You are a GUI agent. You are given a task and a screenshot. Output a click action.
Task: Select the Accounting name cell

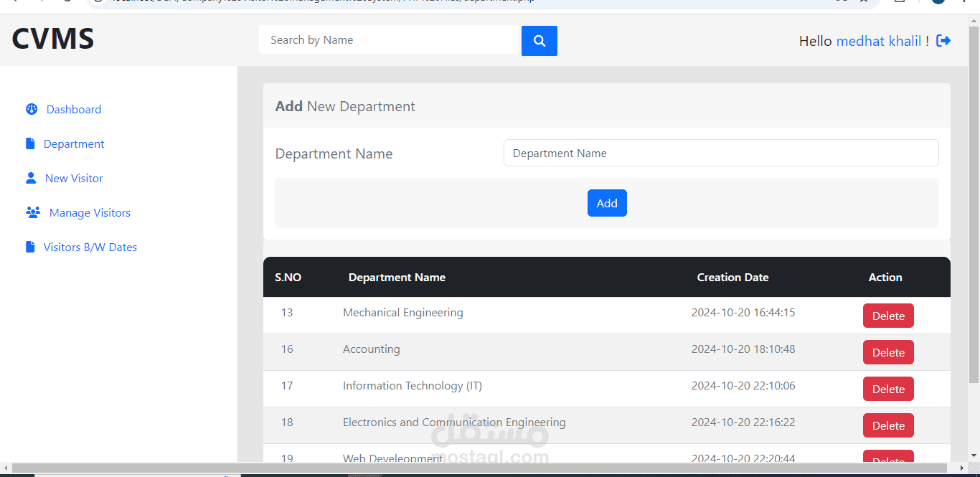(x=372, y=349)
